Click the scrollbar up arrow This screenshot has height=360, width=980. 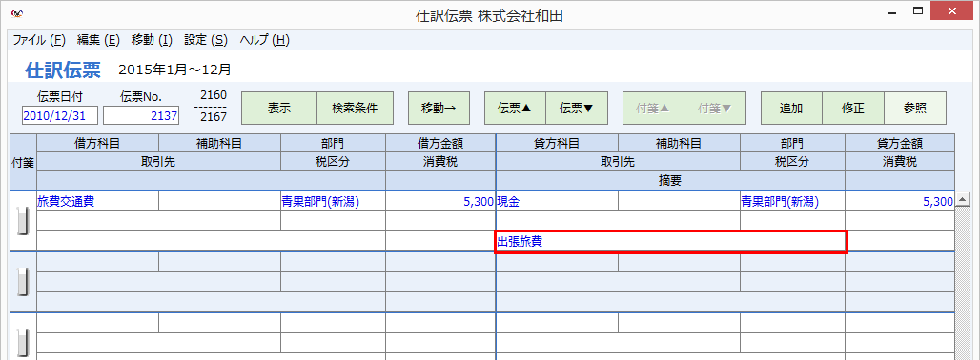pyautogui.click(x=963, y=200)
